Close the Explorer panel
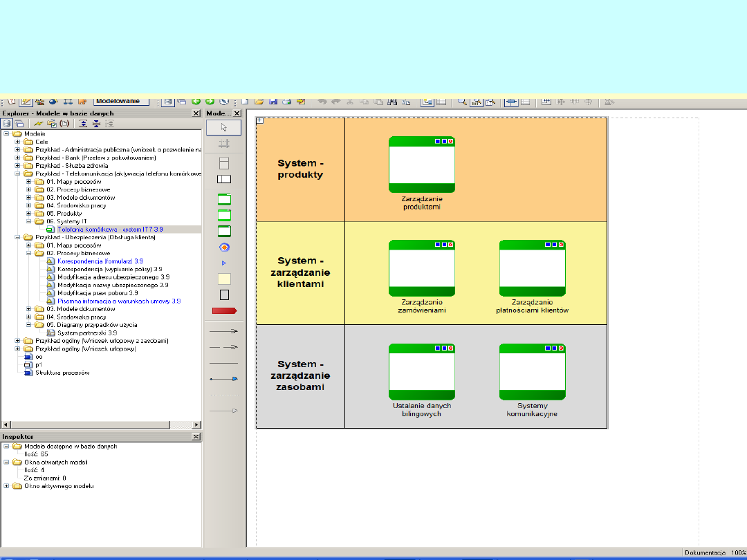Screen dimensions: 747x560 (196, 113)
